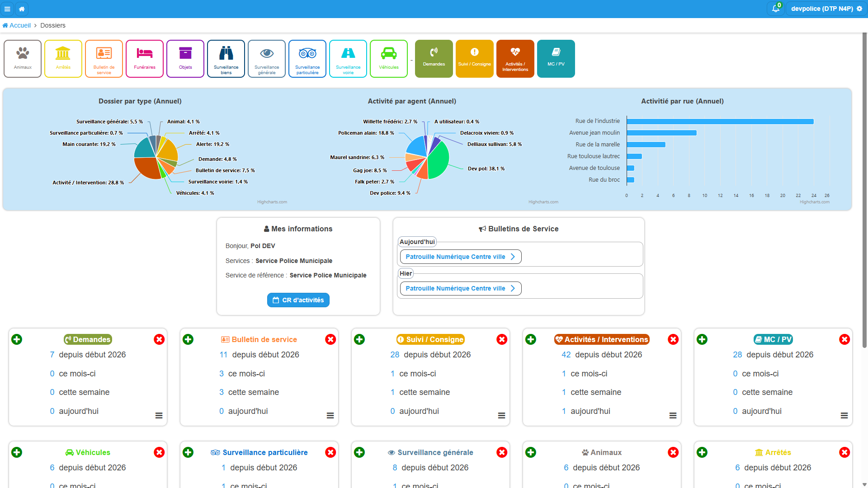This screenshot has height=488, width=868.
Task: Click the Highcharts.com credit under agent chart
Action: 543,202
